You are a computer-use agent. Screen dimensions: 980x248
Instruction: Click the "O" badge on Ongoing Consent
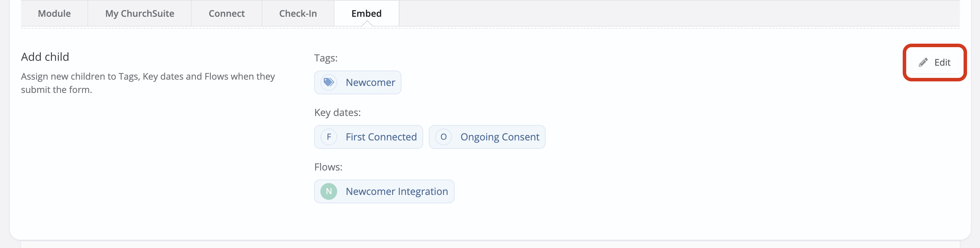tap(443, 137)
